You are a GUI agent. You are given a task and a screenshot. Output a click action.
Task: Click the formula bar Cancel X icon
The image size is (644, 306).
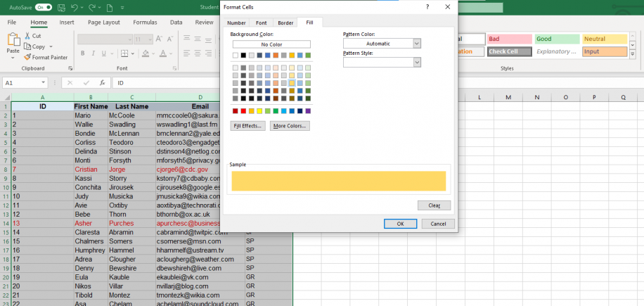coord(70,83)
